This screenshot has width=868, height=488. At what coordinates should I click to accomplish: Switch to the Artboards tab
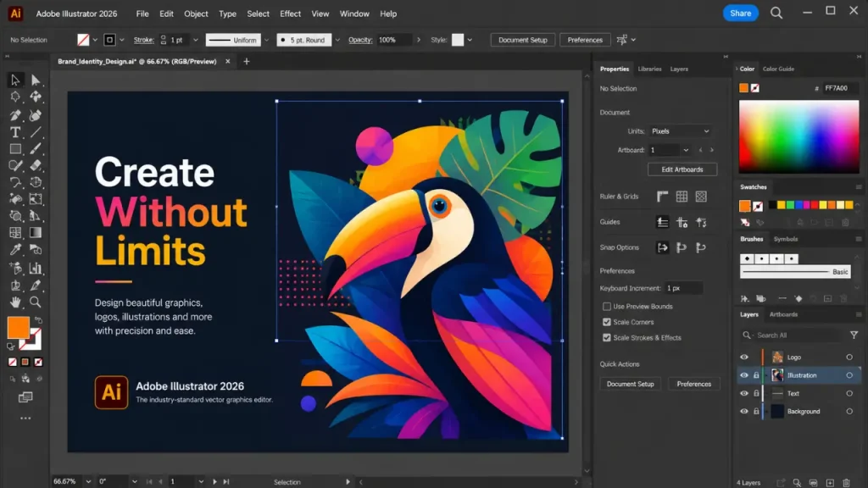[x=783, y=314]
